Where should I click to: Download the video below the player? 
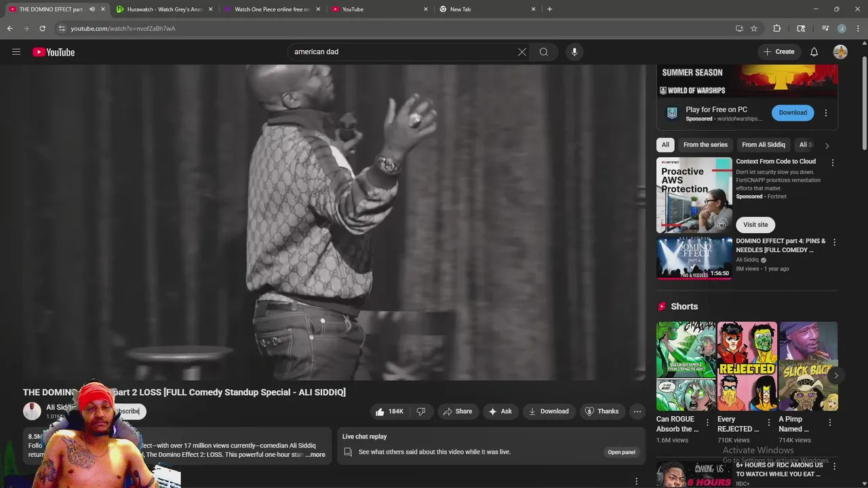pos(549,411)
